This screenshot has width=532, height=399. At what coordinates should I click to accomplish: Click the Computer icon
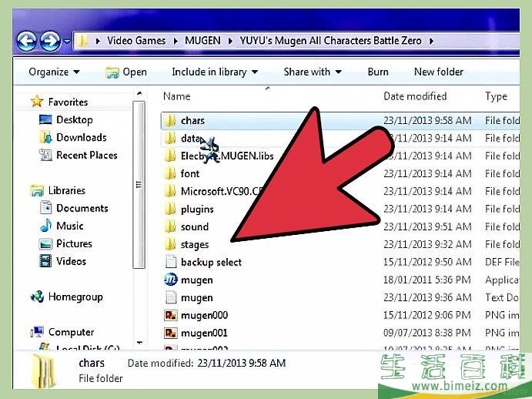37,331
